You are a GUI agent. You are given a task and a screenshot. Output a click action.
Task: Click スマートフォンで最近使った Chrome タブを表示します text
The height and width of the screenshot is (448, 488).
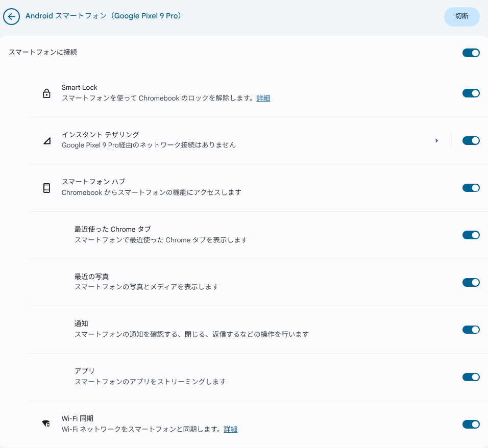point(161,240)
